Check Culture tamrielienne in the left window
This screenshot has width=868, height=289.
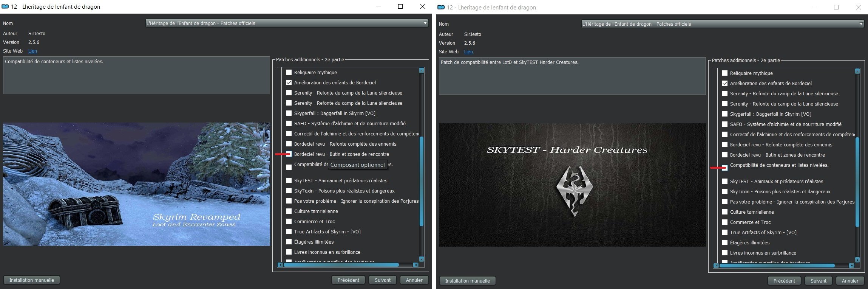pos(289,211)
